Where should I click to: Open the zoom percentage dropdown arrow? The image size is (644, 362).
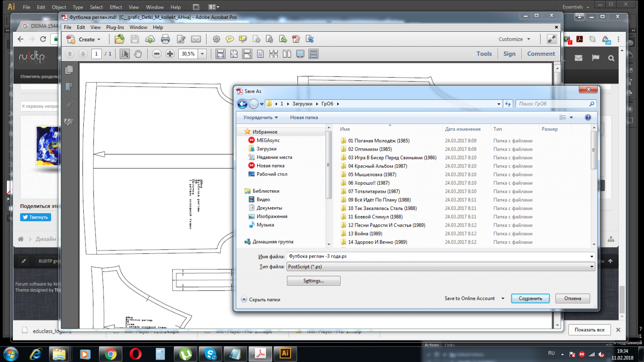click(202, 54)
